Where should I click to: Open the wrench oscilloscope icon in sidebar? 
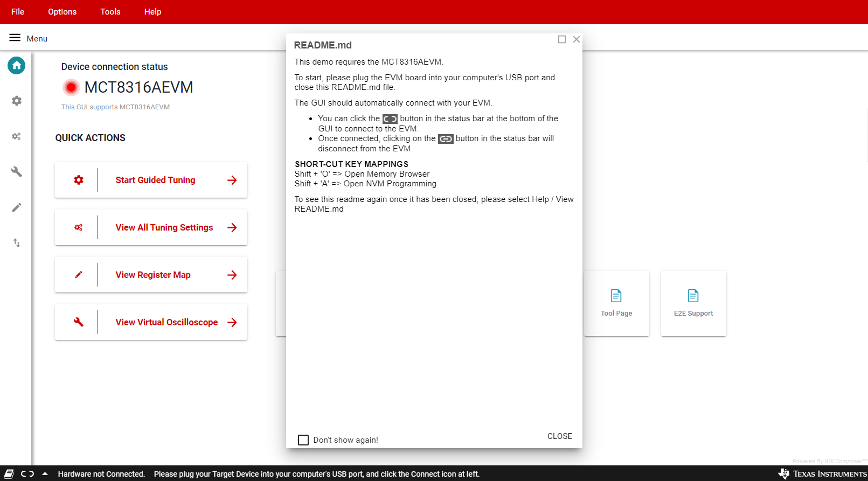tap(17, 172)
